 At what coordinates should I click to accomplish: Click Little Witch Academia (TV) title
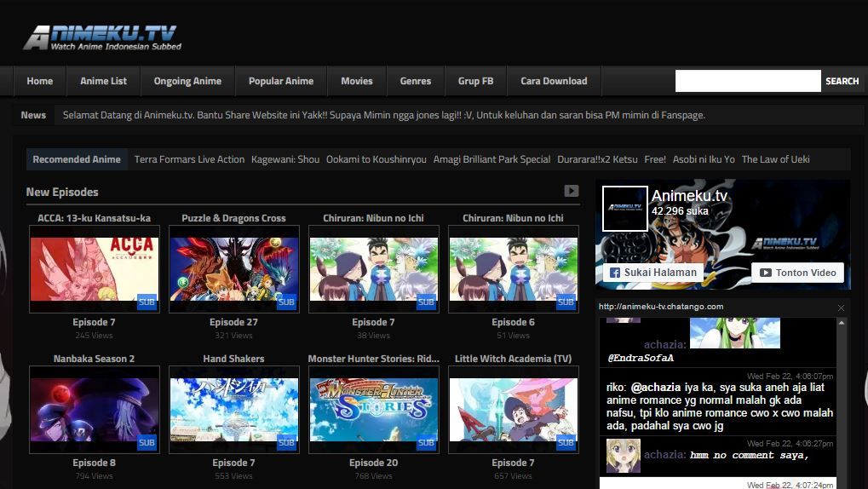pyautogui.click(x=513, y=359)
